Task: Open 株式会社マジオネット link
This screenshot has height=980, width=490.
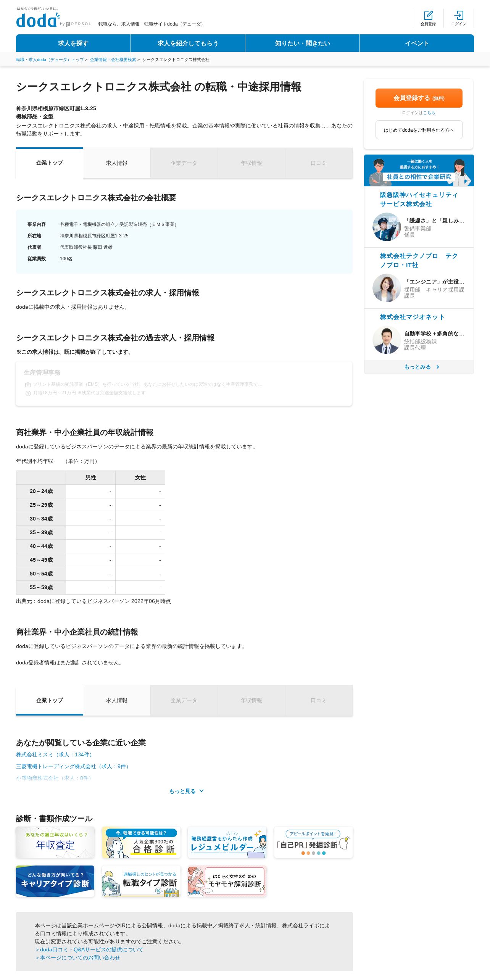Action: coord(412,317)
